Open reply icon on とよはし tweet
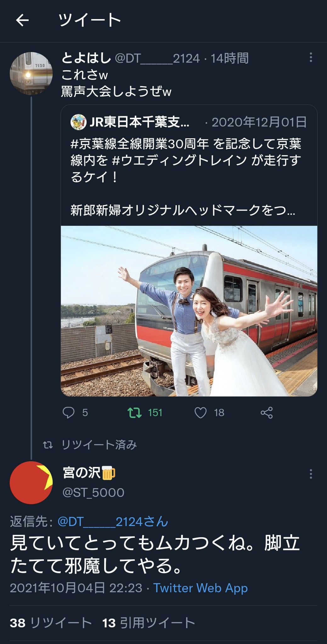 69,412
